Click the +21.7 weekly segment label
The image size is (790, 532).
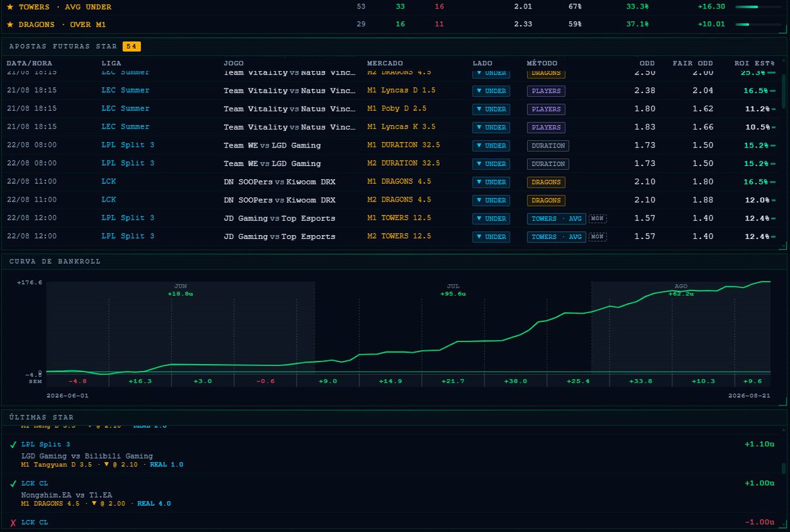coord(453,381)
